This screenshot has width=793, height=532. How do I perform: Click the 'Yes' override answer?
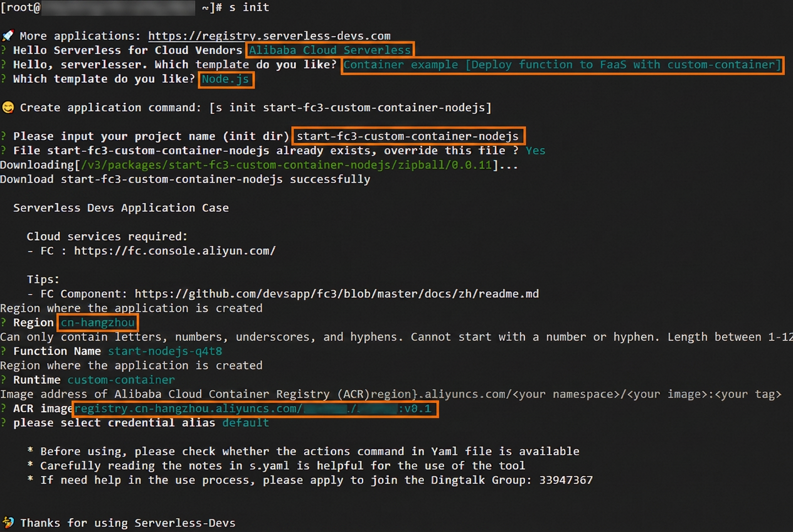[535, 151]
